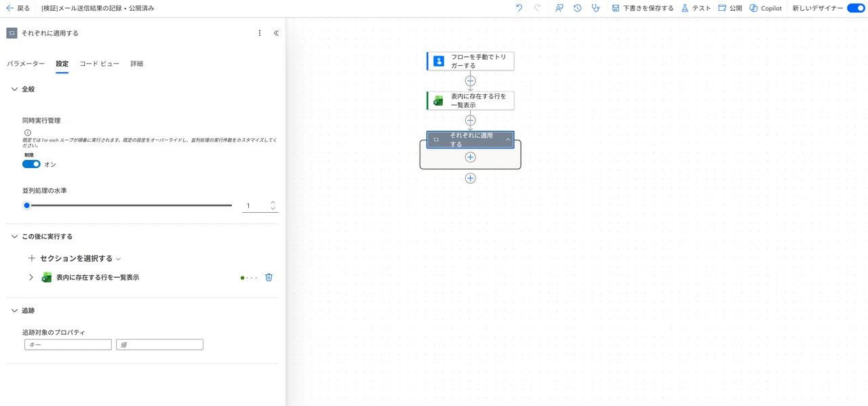Open the flow checker stethoscope icon

tap(595, 8)
